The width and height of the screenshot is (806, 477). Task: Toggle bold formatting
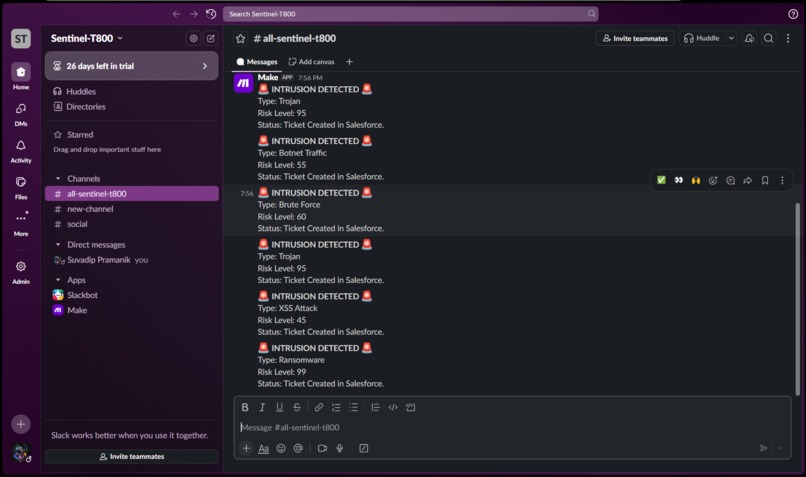[x=245, y=407]
